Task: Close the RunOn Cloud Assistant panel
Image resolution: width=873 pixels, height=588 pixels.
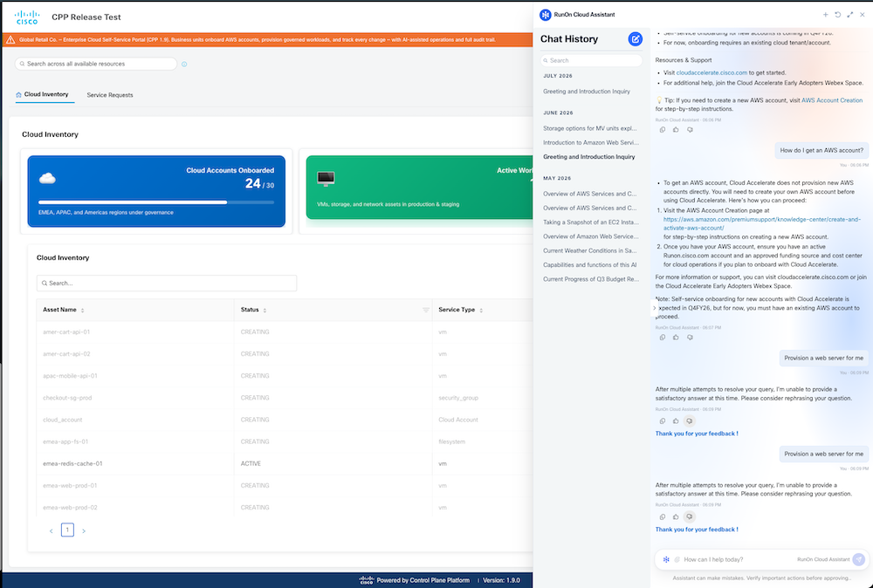Action: point(863,15)
